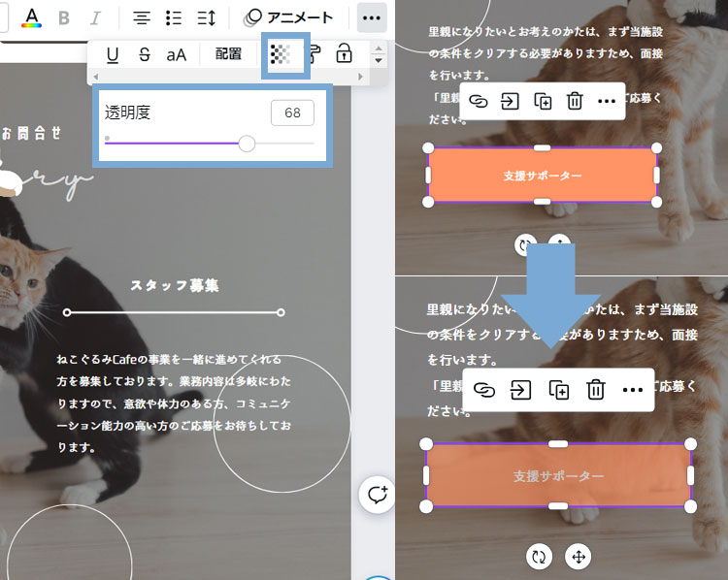This screenshot has width=728, height=580.
Task: Toggle underline formatting
Action: (x=113, y=54)
